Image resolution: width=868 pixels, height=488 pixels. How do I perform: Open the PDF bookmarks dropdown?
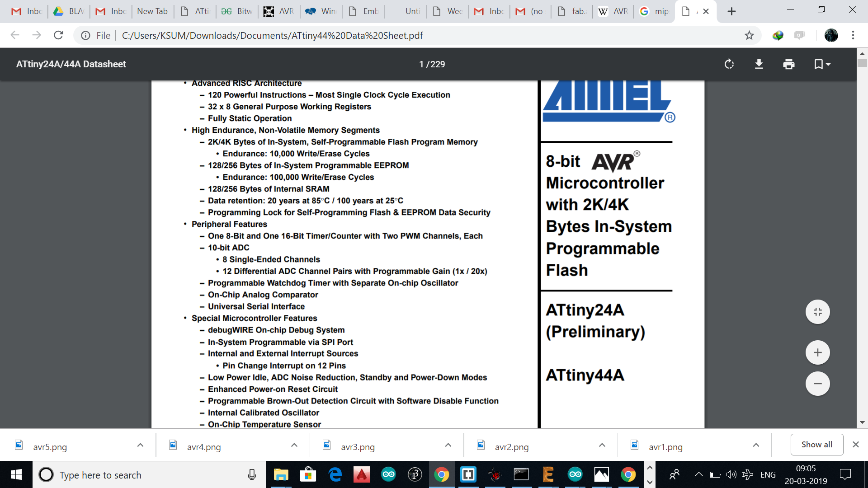822,64
